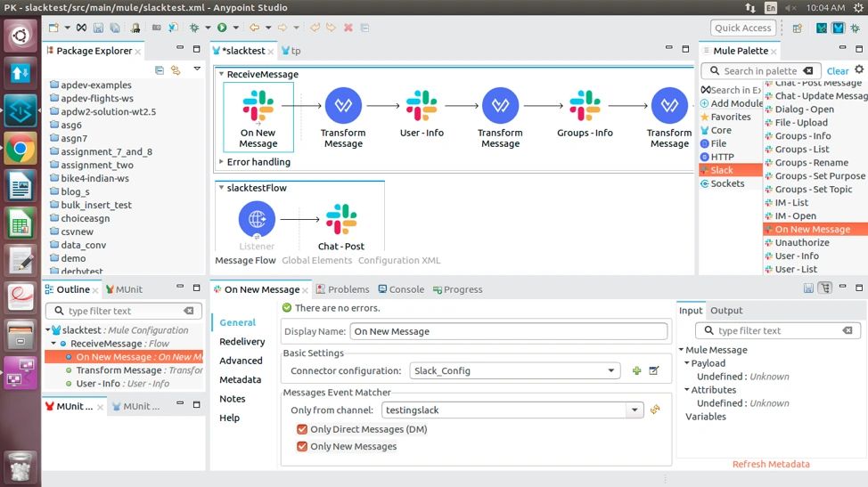Collapse the slacktestFlow flow
868x487 pixels.
(x=221, y=187)
